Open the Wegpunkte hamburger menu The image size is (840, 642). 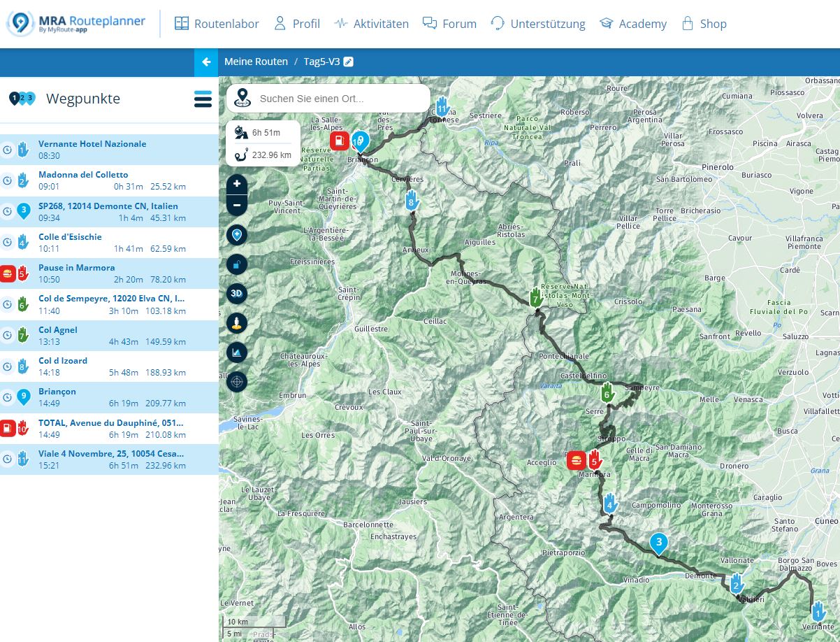coord(203,99)
